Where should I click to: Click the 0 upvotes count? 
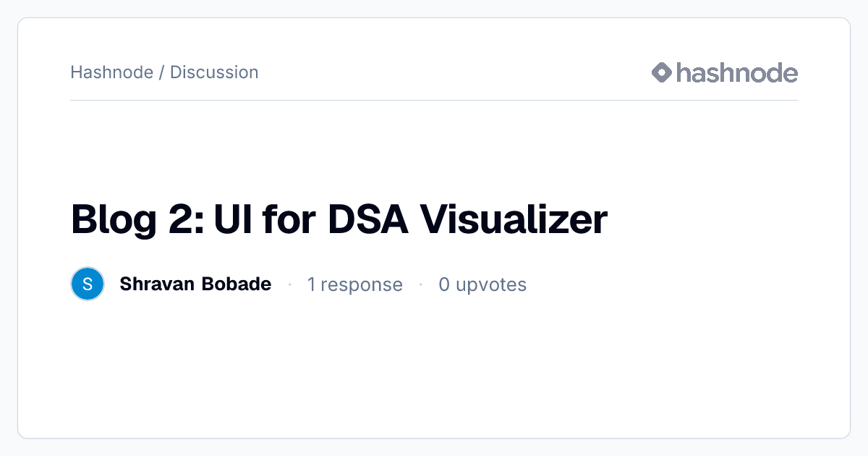click(482, 284)
